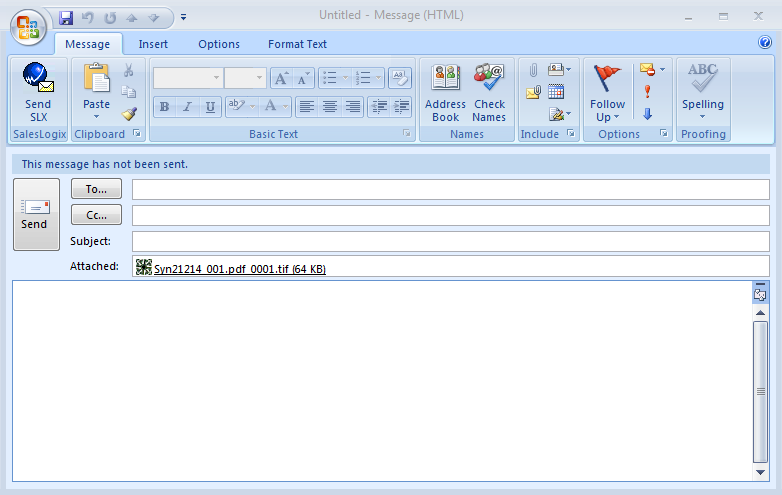Click the Paste clipboard icon
The height and width of the screenshot is (495, 782).
(x=96, y=80)
